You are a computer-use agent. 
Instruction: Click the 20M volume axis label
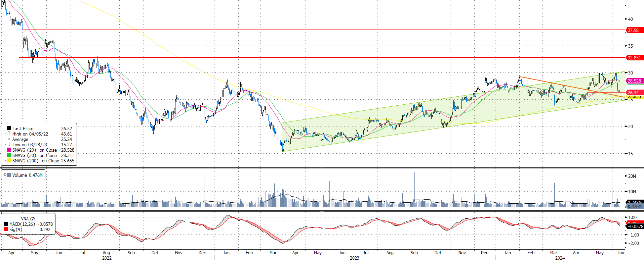click(632, 176)
